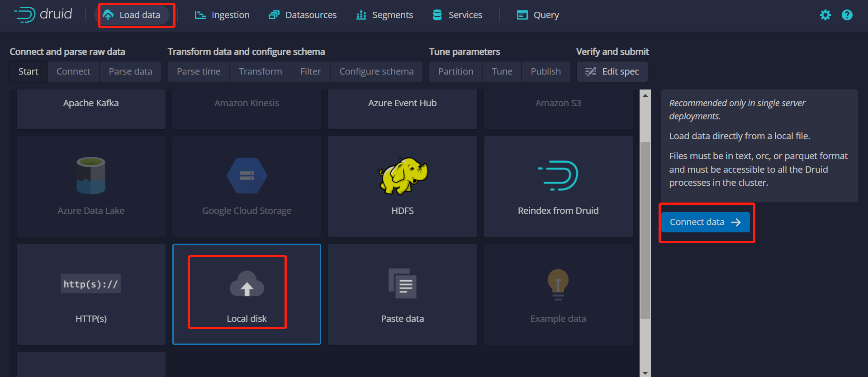Select the Transform step tab

(260, 71)
